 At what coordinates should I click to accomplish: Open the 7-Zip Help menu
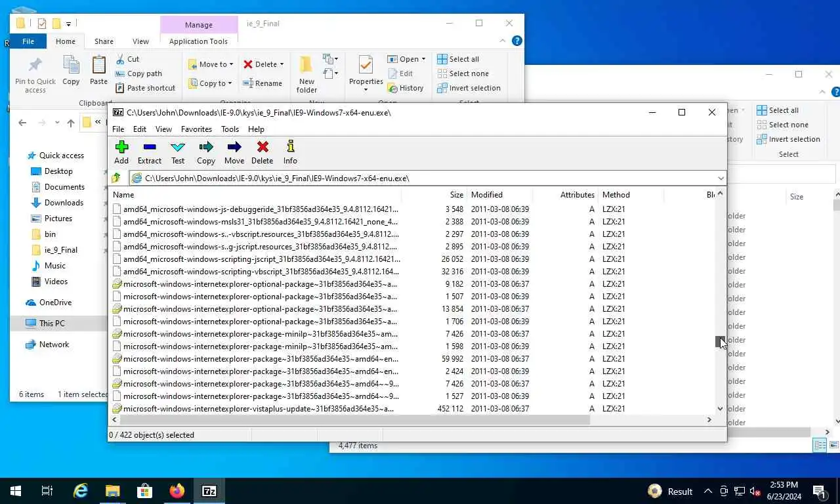click(256, 129)
